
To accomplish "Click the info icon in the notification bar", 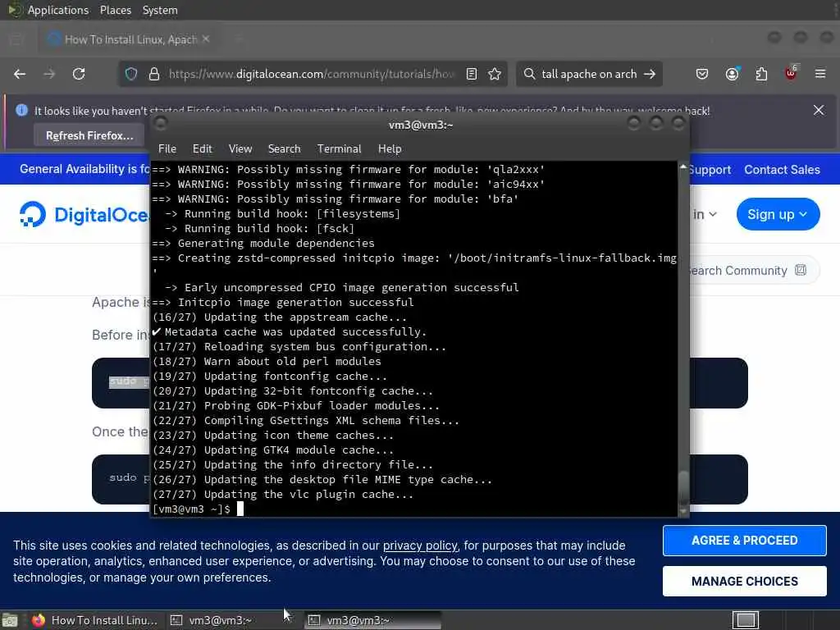I will [21, 111].
